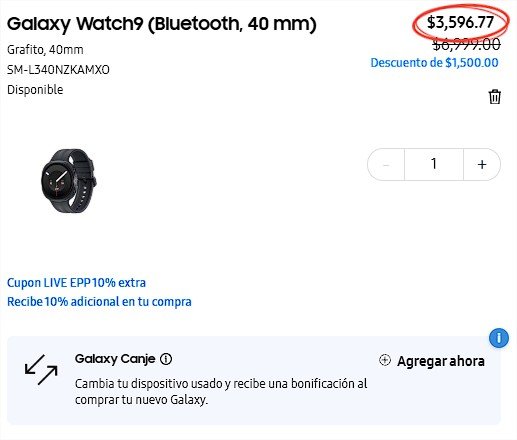This screenshot has width=517, height=440.
Task: Click the Disponible availability label
Action: pos(35,90)
